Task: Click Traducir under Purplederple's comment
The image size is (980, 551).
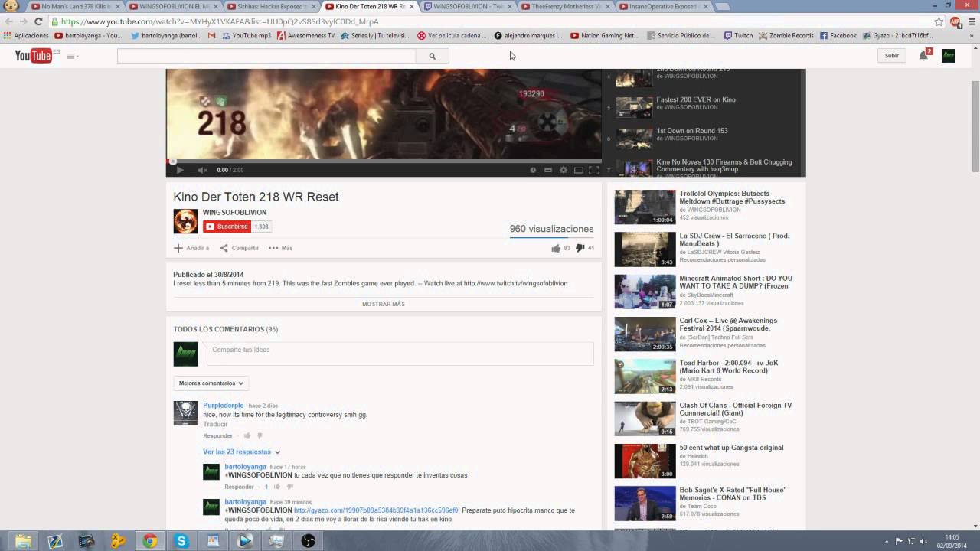Action: pos(215,424)
